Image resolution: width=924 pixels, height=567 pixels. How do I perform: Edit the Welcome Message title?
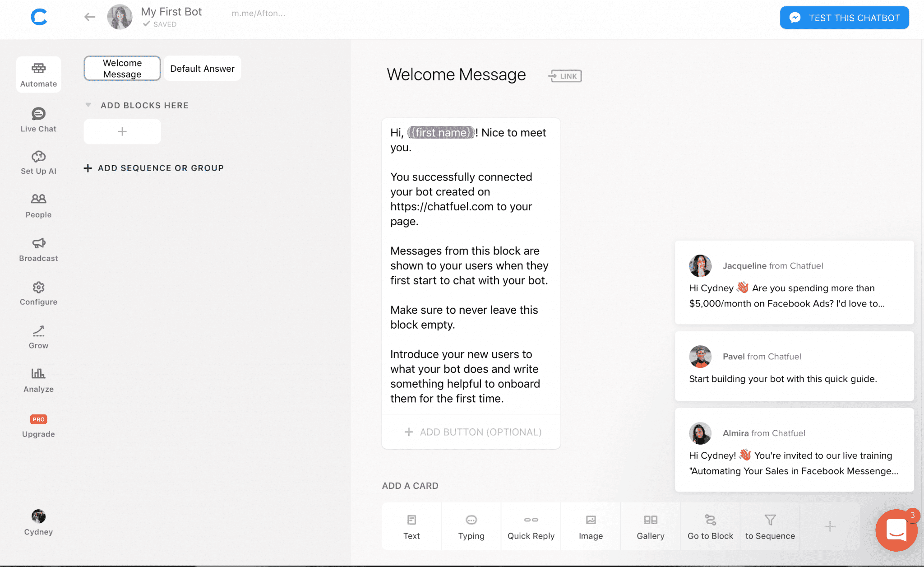456,75
